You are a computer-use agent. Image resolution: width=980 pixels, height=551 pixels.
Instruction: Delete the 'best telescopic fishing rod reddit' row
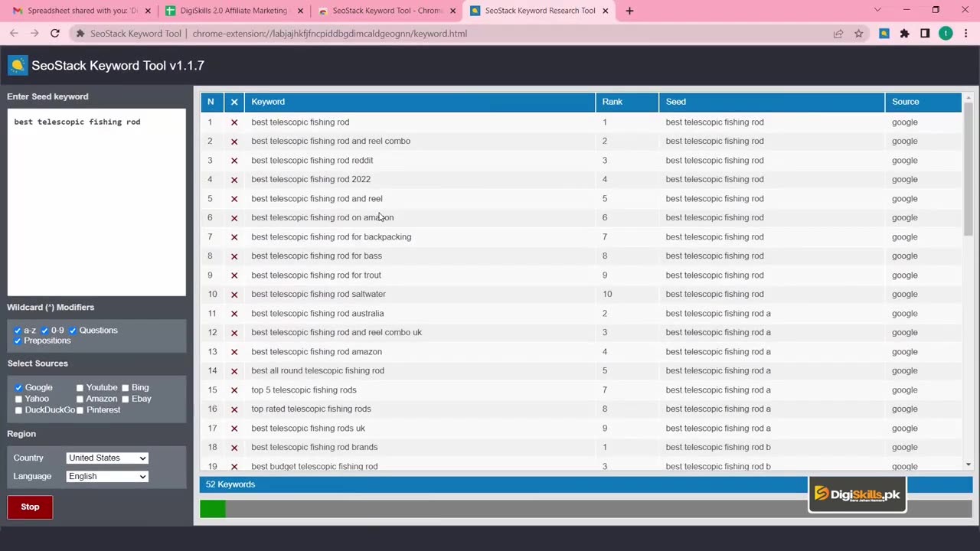click(234, 161)
